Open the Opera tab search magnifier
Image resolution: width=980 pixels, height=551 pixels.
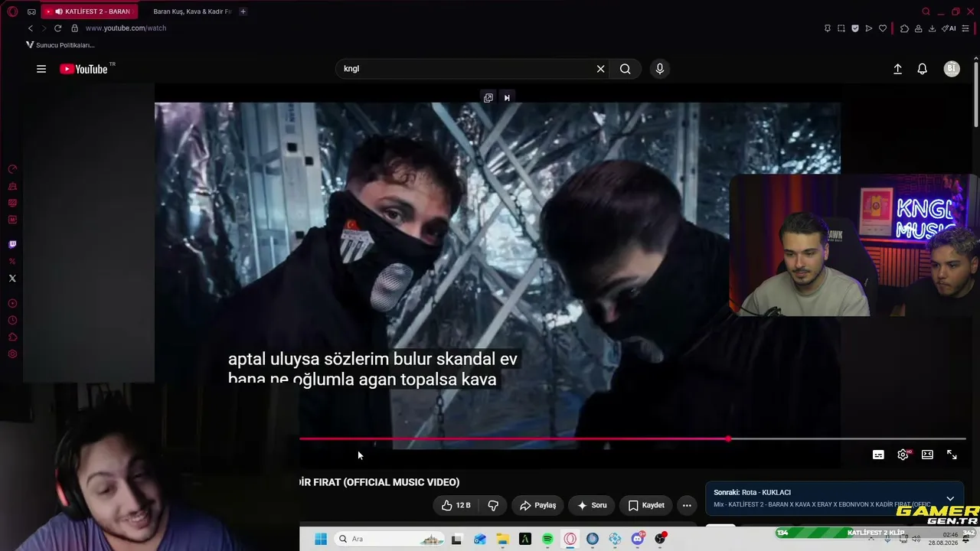coord(926,11)
